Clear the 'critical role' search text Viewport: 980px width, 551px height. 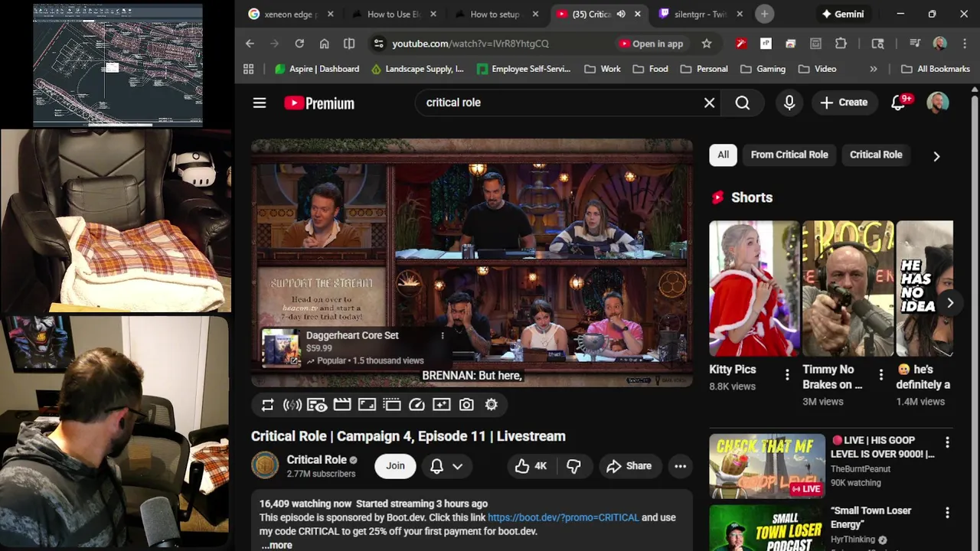point(709,103)
